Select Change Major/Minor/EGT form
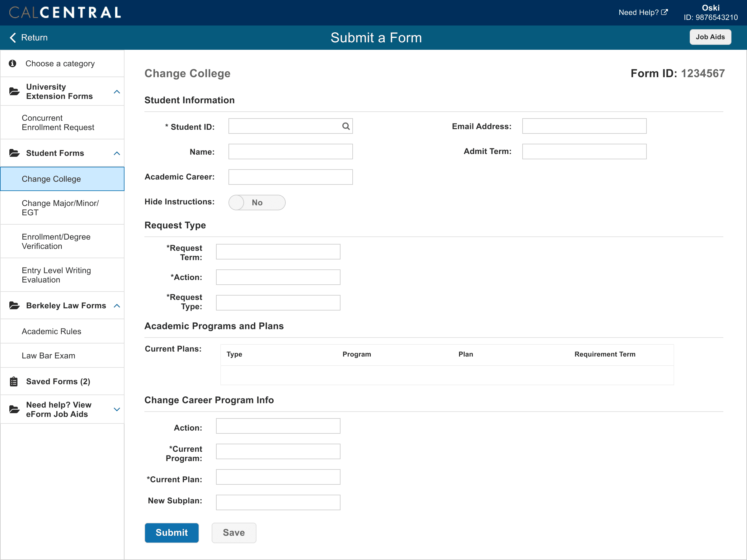This screenshot has height=560, width=747. [x=61, y=208]
